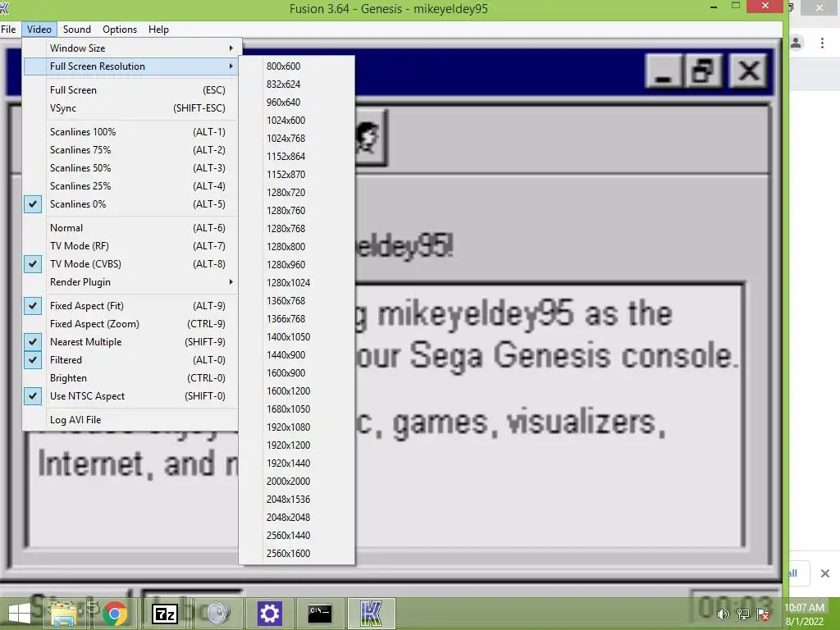The height and width of the screenshot is (630, 840).
Task: Disable Use NTSC Aspect
Action: 130,396
